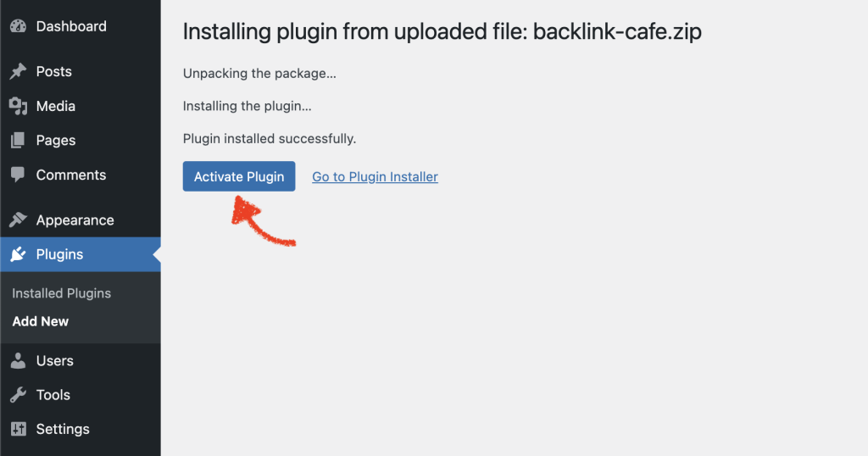
Task: Click the Posts pushpin icon
Action: point(18,71)
